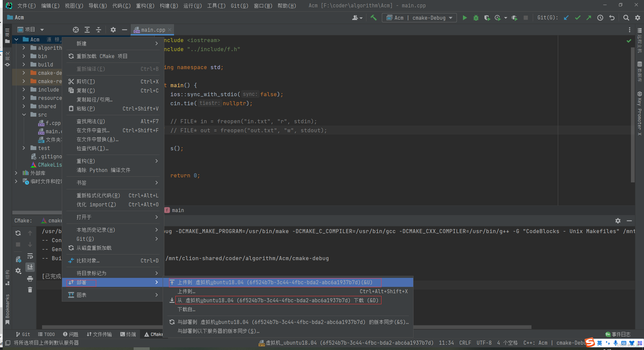
Task: Select 复制(C) in the context menu
Action: [113, 91]
